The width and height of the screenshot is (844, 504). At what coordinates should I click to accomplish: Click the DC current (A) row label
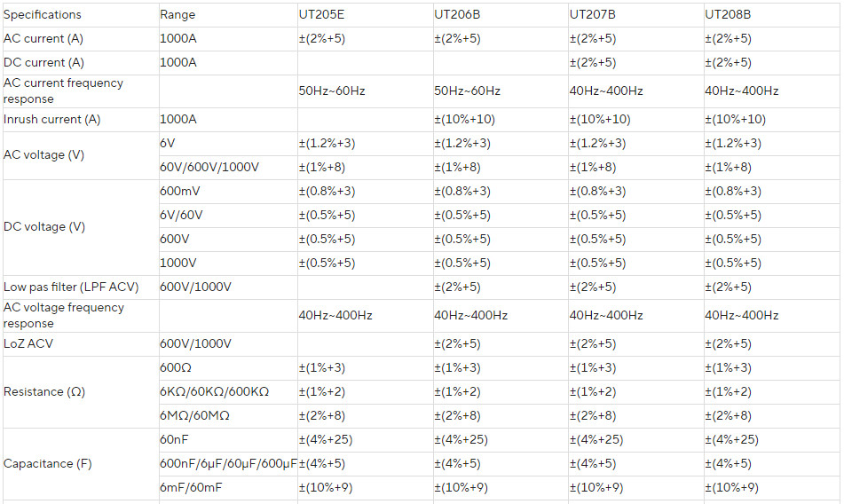tap(43, 62)
